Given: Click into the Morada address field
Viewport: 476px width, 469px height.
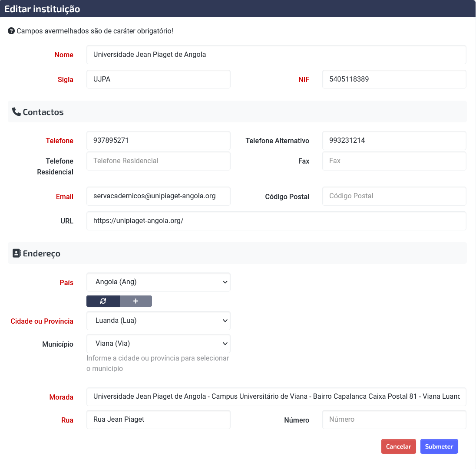Looking at the screenshot, I should (276, 397).
